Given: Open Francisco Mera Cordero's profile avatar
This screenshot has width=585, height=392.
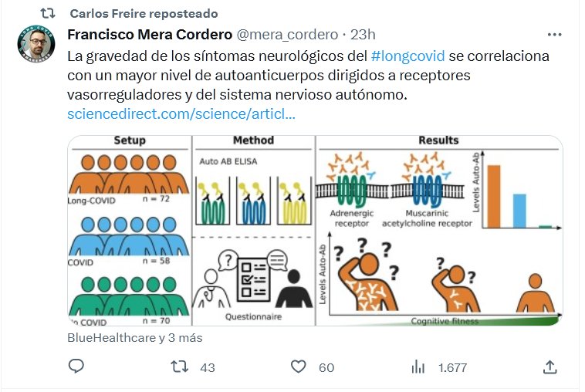Looking at the screenshot, I should coord(36,44).
